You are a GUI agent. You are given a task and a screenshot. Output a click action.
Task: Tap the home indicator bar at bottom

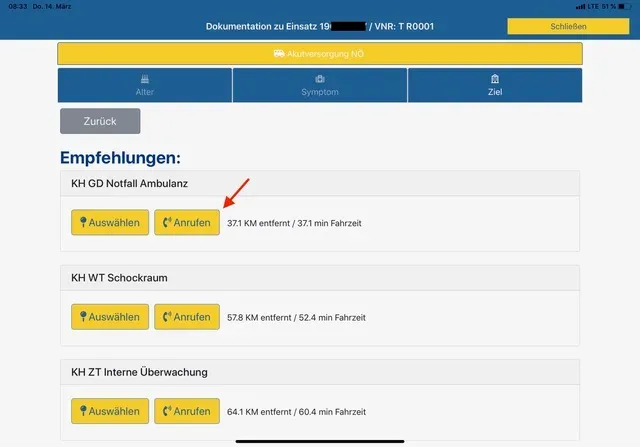click(x=320, y=439)
